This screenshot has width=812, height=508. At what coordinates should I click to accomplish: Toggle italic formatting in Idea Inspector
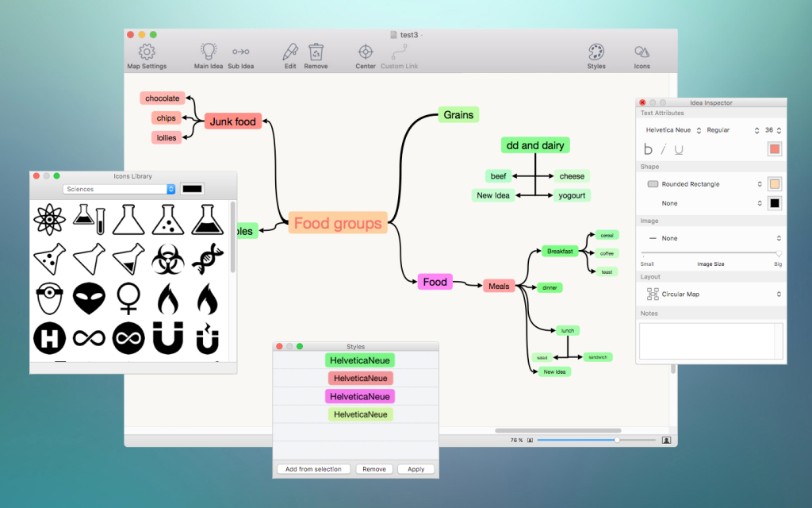coord(665,148)
